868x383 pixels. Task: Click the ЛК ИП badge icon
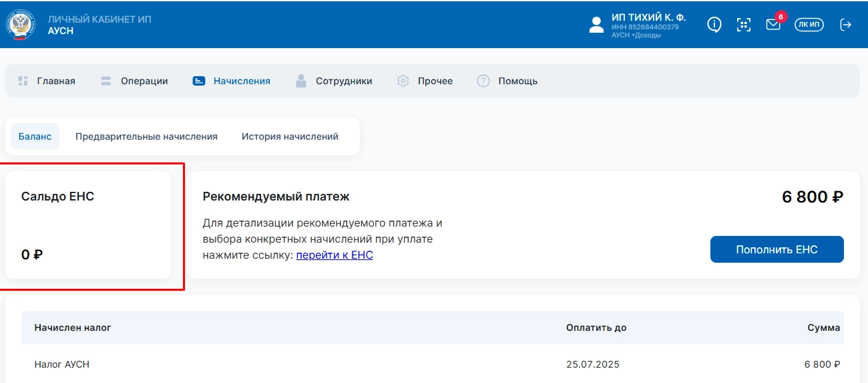pyautogui.click(x=809, y=25)
